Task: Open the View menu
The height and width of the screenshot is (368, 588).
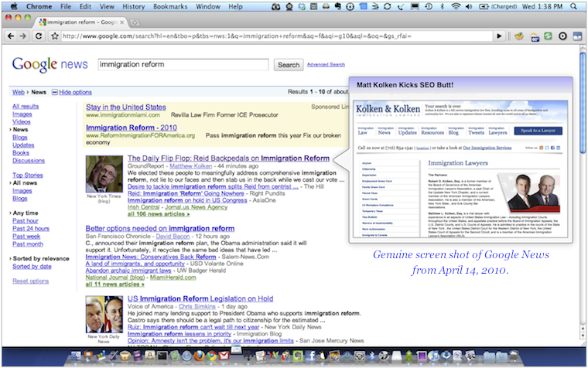Action: tap(107, 6)
